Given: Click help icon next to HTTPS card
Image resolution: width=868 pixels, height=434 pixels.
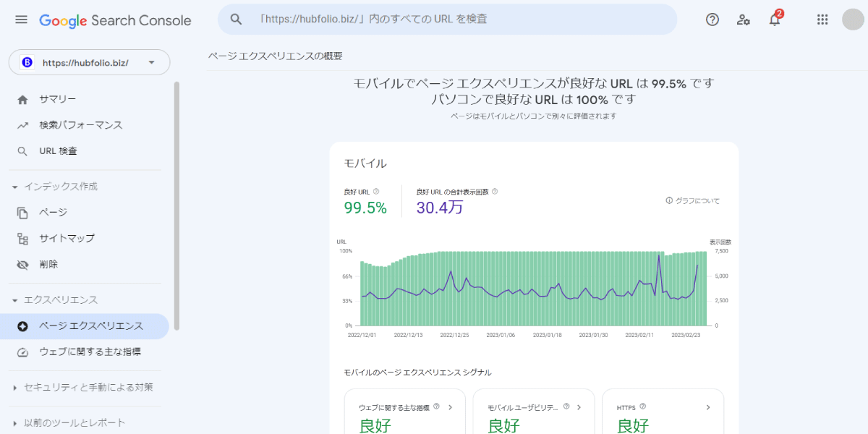Looking at the screenshot, I should pyautogui.click(x=643, y=407).
